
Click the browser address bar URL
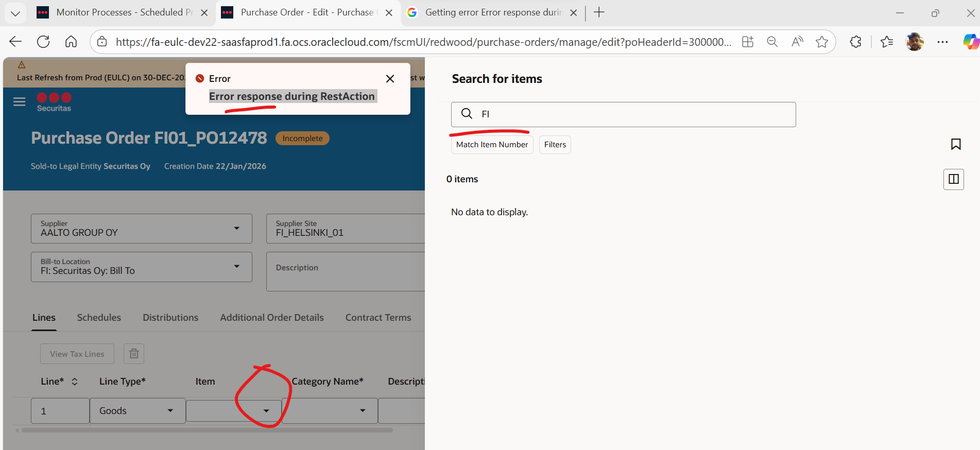click(423, 42)
